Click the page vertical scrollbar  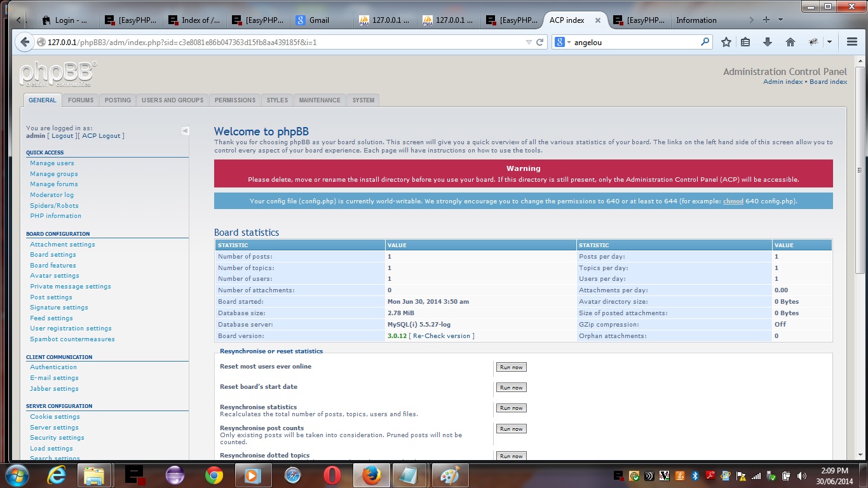coord(860,170)
